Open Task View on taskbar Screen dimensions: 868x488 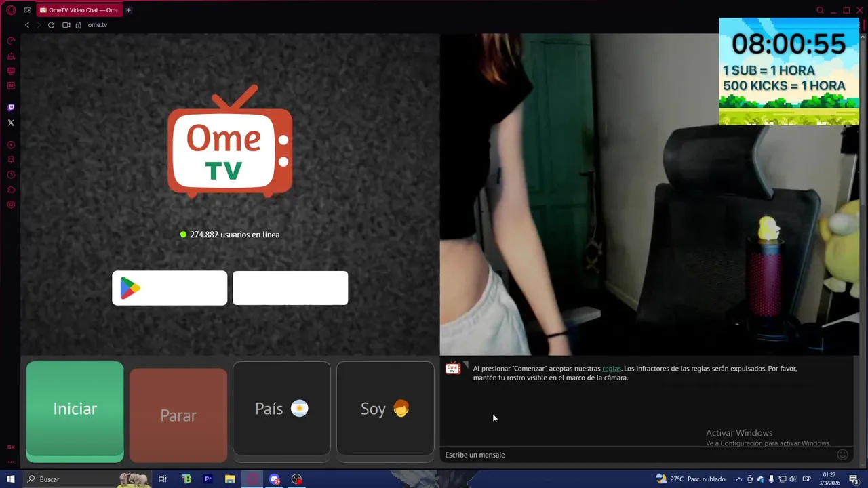point(163,479)
